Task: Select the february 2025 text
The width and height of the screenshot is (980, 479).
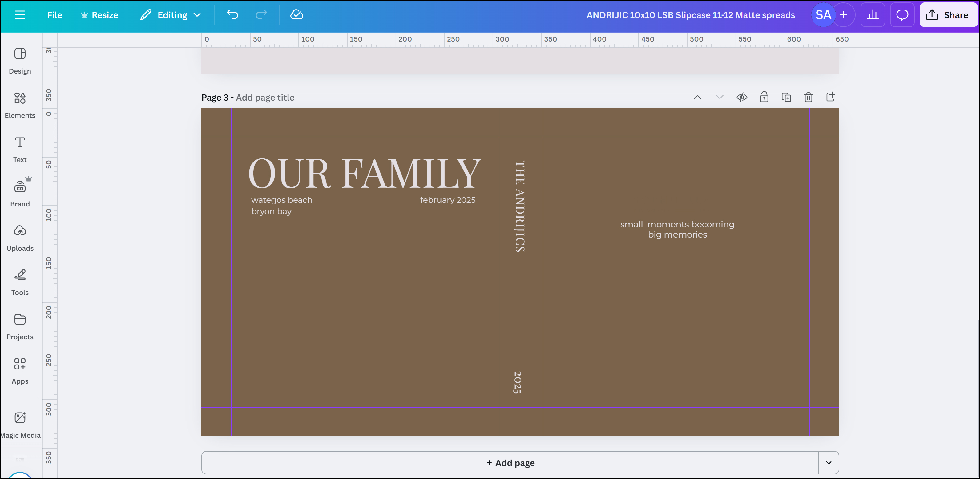Action: (x=447, y=200)
